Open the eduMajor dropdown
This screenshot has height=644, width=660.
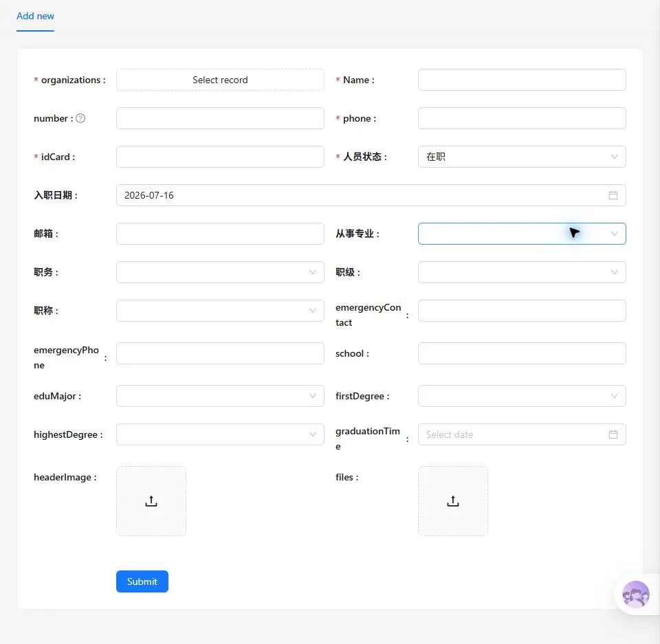tap(220, 396)
